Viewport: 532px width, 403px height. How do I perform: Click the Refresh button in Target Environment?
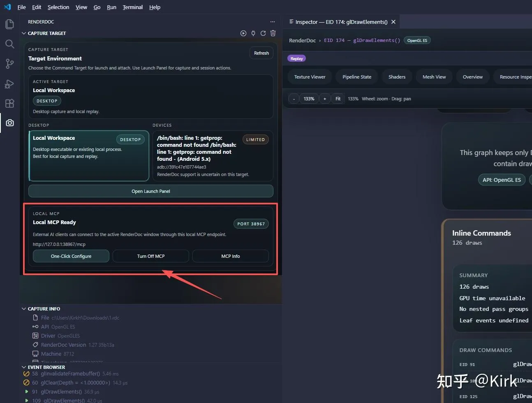pos(261,53)
